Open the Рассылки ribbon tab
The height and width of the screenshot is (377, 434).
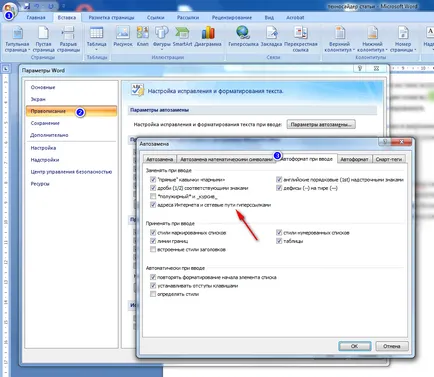point(188,17)
